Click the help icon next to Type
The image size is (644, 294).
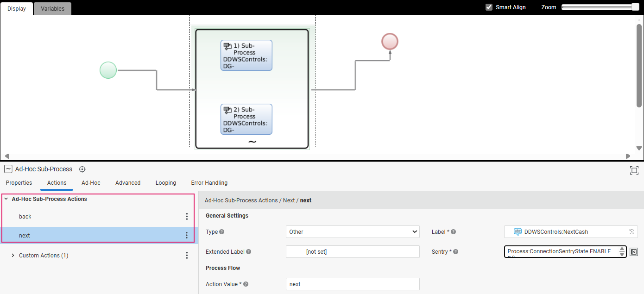[x=221, y=232]
